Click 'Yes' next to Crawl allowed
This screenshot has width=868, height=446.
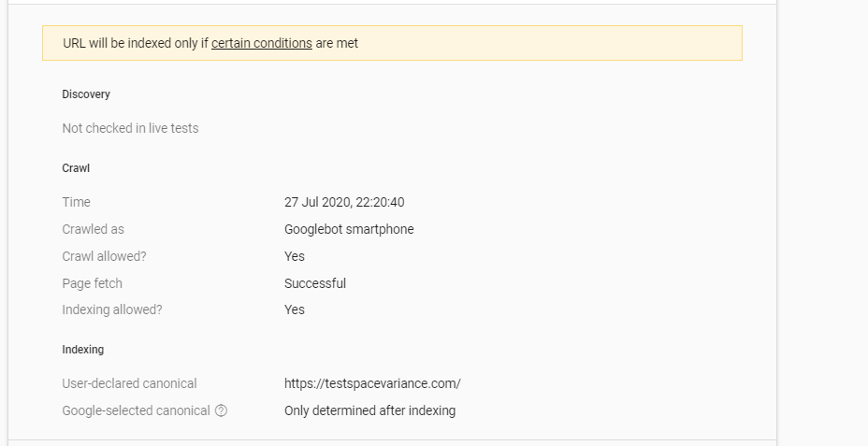click(x=295, y=256)
